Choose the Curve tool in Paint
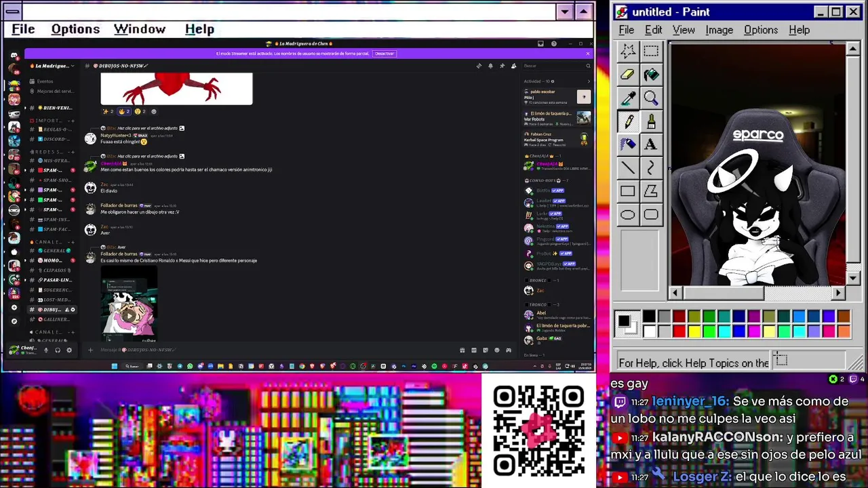868x488 pixels. [651, 168]
